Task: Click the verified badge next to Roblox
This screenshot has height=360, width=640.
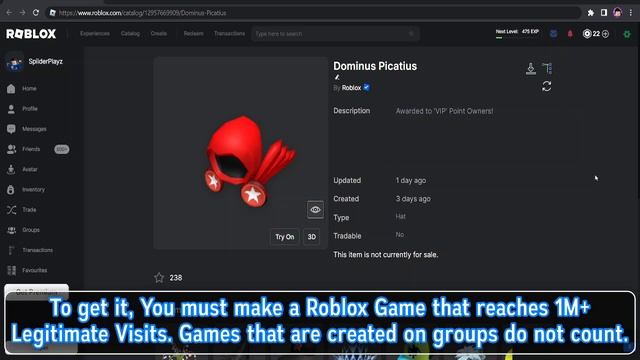Action: pos(367,87)
